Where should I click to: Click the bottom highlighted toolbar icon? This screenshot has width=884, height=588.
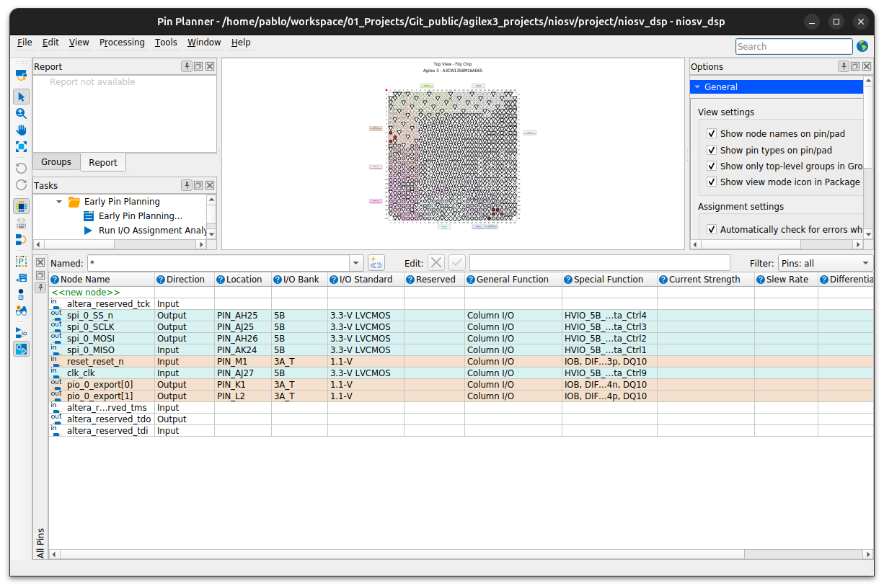[21, 349]
